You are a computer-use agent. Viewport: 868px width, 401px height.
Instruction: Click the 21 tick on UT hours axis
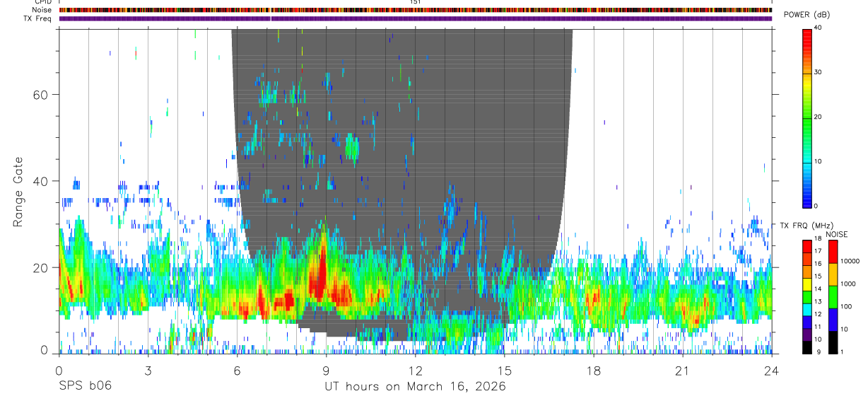click(683, 370)
